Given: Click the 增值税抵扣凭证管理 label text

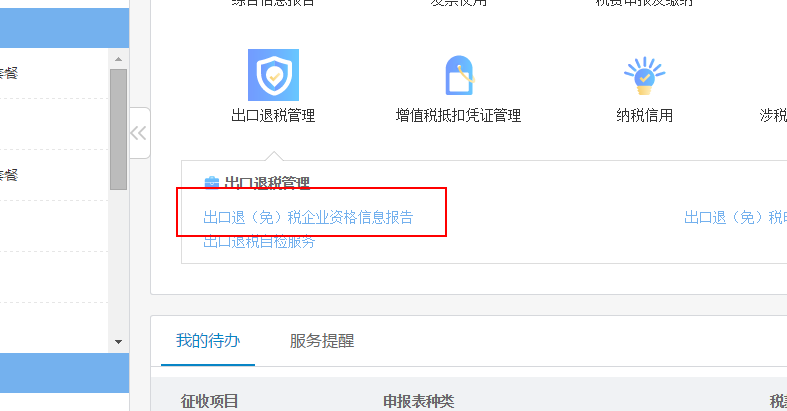Looking at the screenshot, I should tap(458, 115).
